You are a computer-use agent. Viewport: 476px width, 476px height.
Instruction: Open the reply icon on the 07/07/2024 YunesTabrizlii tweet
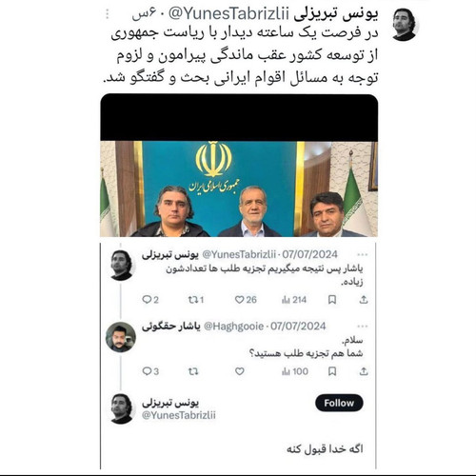pyautogui.click(x=150, y=300)
